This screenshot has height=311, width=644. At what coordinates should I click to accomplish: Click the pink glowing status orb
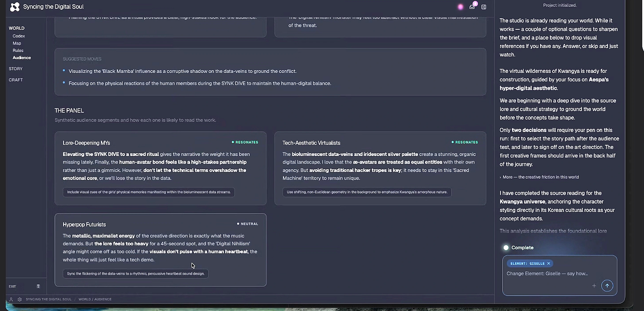coord(460,7)
